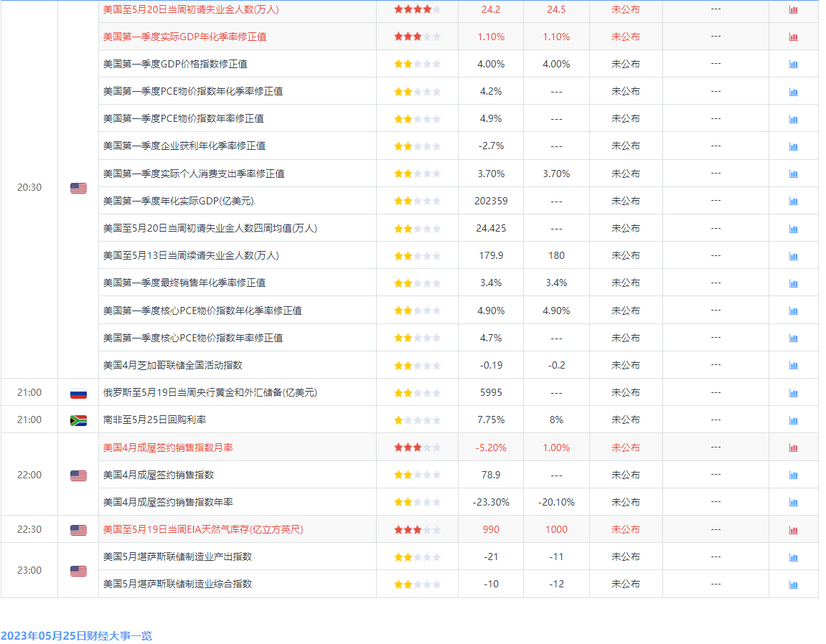This screenshot has height=644, width=826.
Task: Open 美国4月成屋签约销售指数月率 indicator
Action: pos(167,448)
